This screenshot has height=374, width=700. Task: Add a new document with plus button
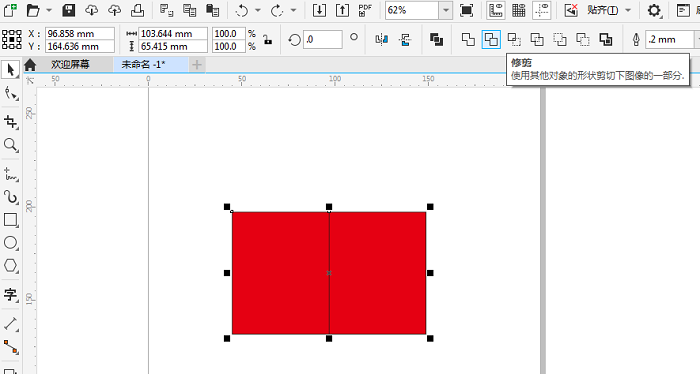click(x=196, y=65)
